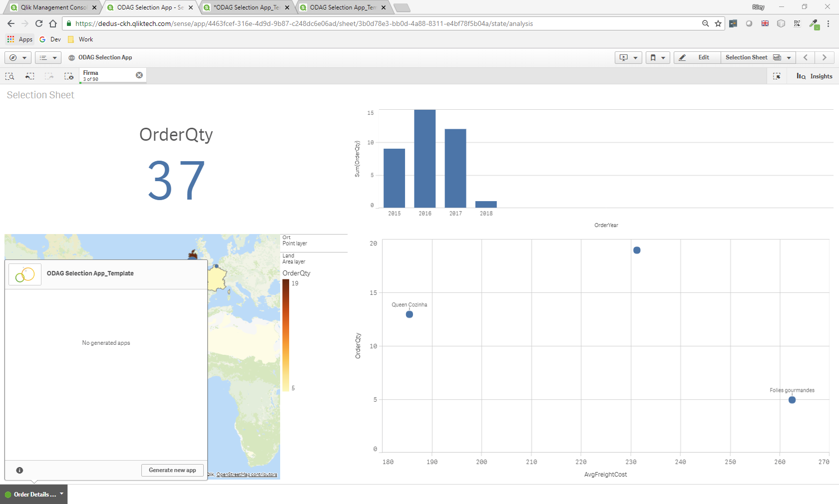This screenshot has height=504, width=839.
Task: Click the OpenStreetMap contributors link
Action: coord(247,475)
